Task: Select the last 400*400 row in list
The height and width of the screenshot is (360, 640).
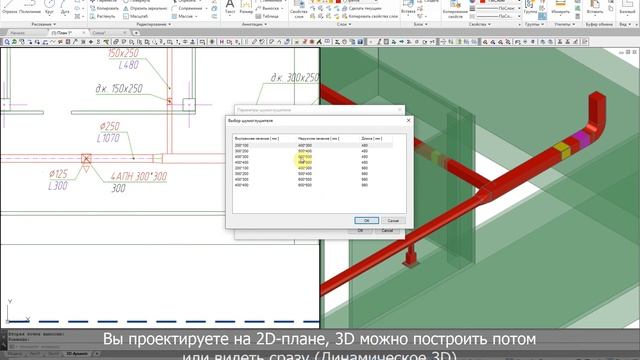Action: (313, 185)
